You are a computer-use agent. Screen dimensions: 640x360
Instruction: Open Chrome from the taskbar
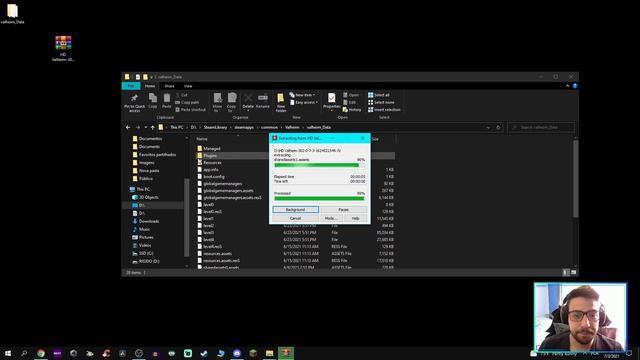click(41, 353)
